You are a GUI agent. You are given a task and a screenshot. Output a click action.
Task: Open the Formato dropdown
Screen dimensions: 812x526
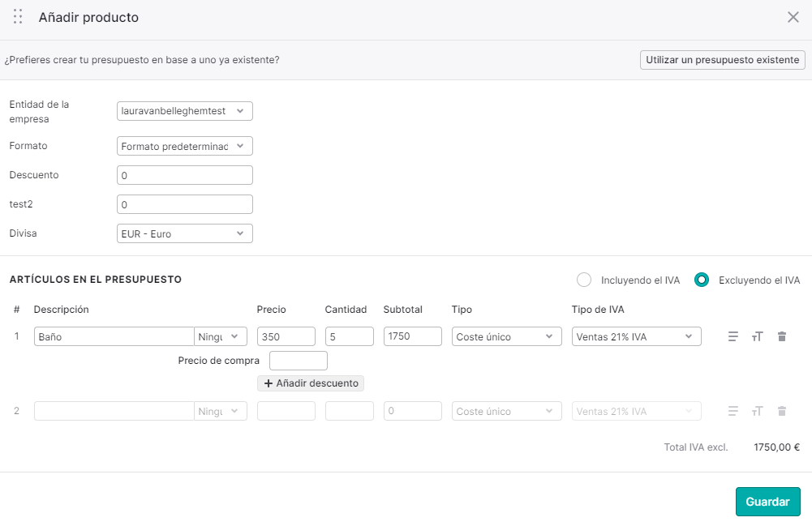[185, 146]
